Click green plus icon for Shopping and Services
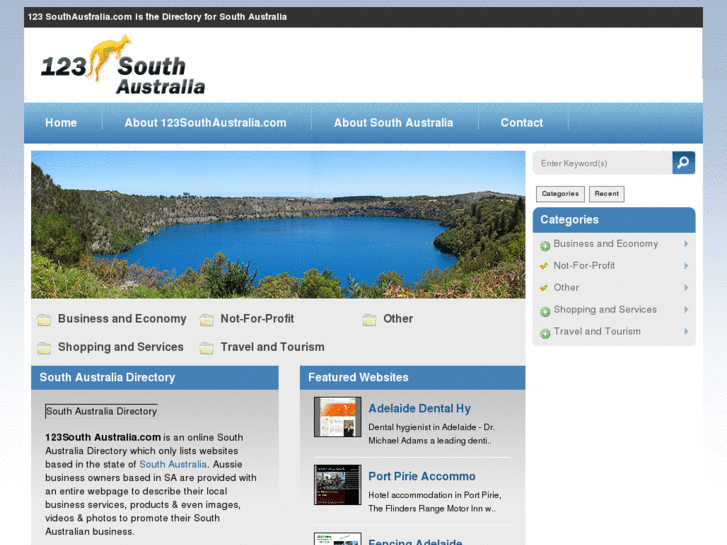The image size is (727, 545). [545, 312]
